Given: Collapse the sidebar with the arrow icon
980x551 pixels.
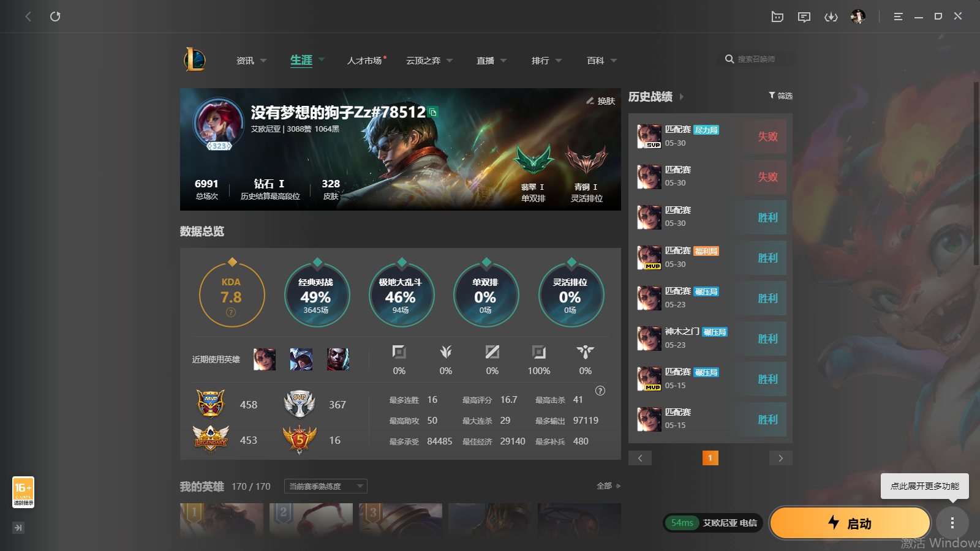Looking at the screenshot, I should point(18,528).
